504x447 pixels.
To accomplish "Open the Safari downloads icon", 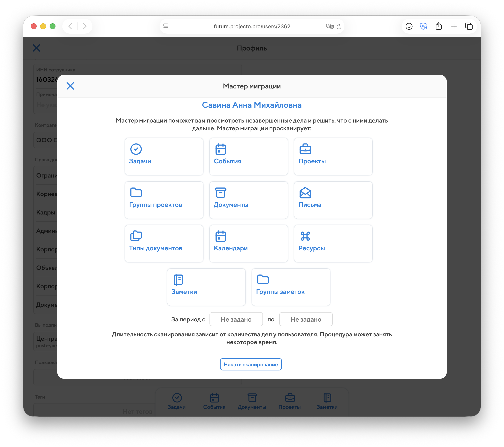I will tap(409, 26).
